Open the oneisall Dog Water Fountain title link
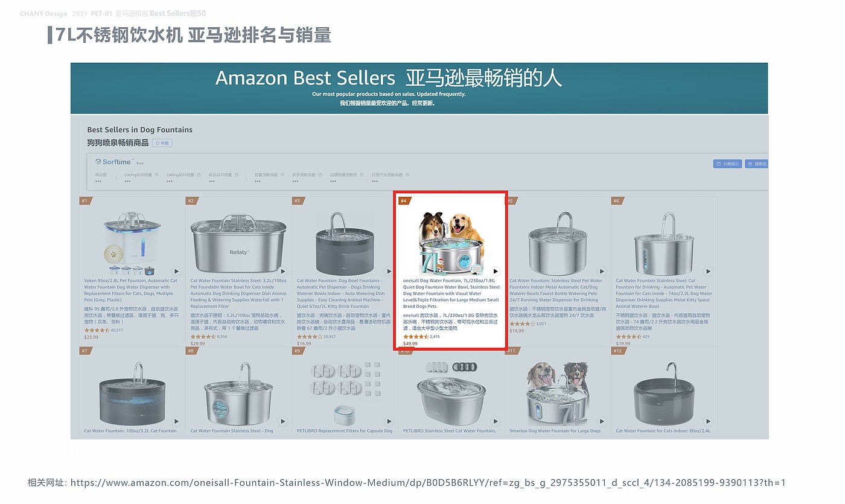The width and height of the screenshot is (845, 504). point(451,293)
